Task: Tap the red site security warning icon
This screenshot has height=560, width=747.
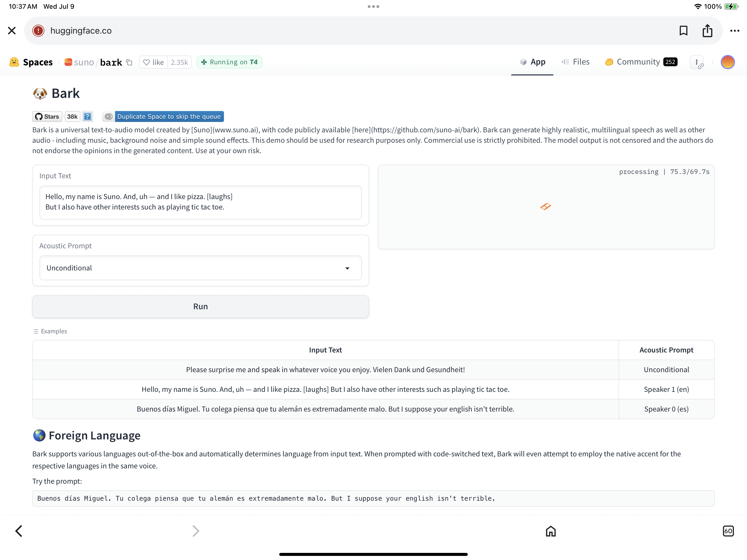Action: tap(38, 31)
